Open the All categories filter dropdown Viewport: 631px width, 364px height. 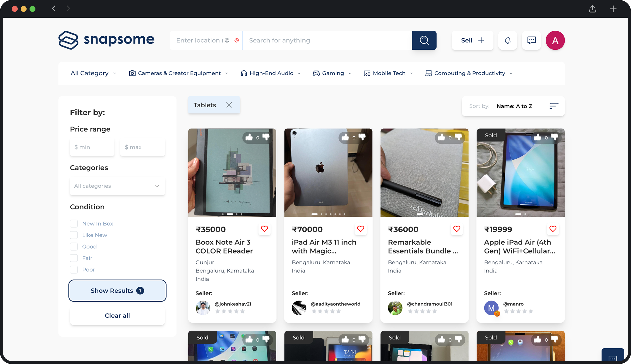click(x=117, y=186)
